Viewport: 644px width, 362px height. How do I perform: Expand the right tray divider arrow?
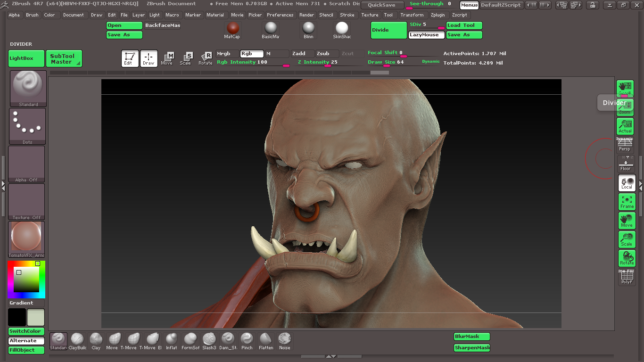tap(641, 187)
